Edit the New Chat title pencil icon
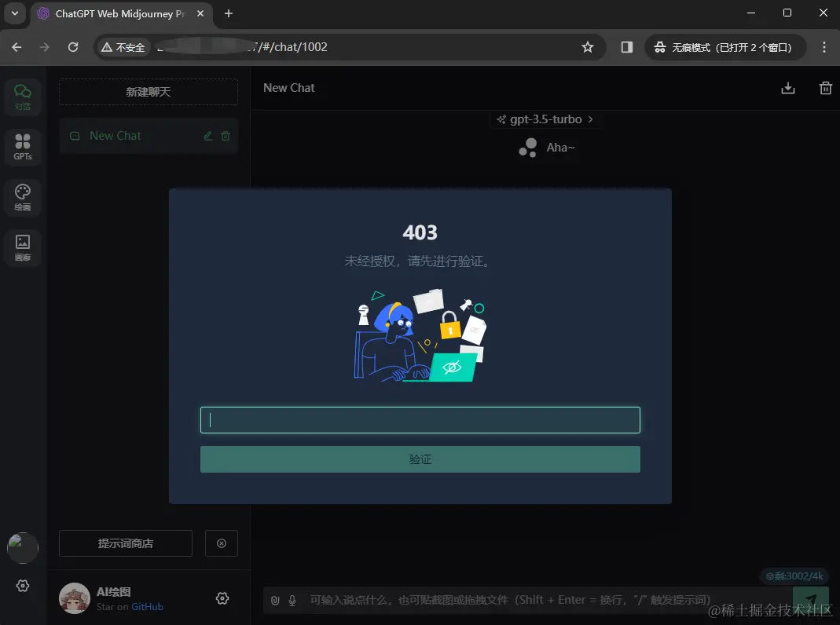 [x=208, y=136]
